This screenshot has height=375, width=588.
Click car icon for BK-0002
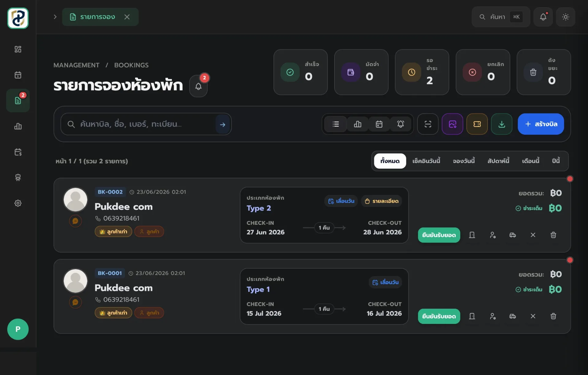[513, 235]
